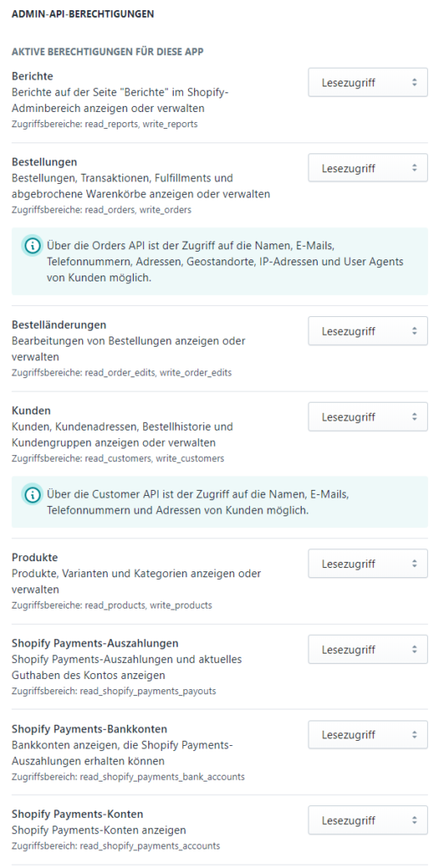The height and width of the screenshot is (868, 444).
Task: Expand the Shopify Payments-Bankkonten access dropdown
Action: (x=368, y=735)
